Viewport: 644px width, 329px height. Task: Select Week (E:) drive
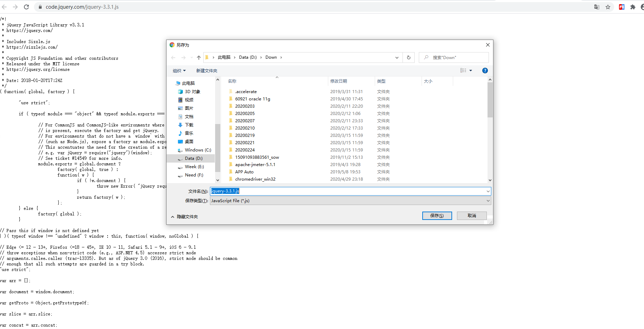(x=194, y=167)
